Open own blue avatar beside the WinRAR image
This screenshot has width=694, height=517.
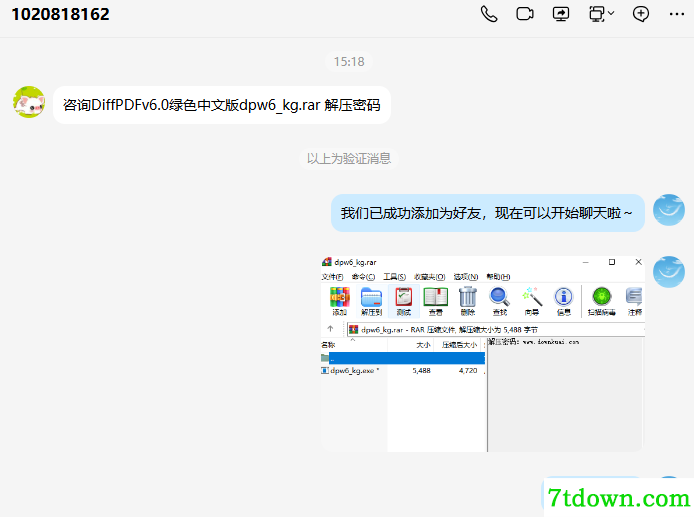click(669, 272)
